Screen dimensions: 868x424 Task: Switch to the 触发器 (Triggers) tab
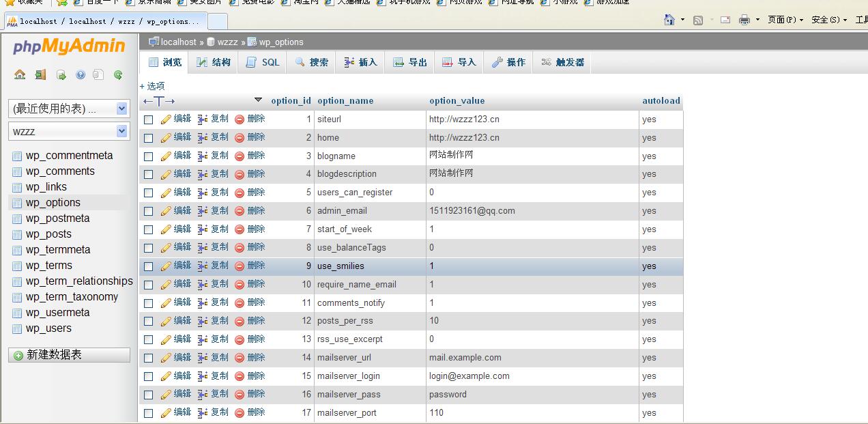pos(563,62)
